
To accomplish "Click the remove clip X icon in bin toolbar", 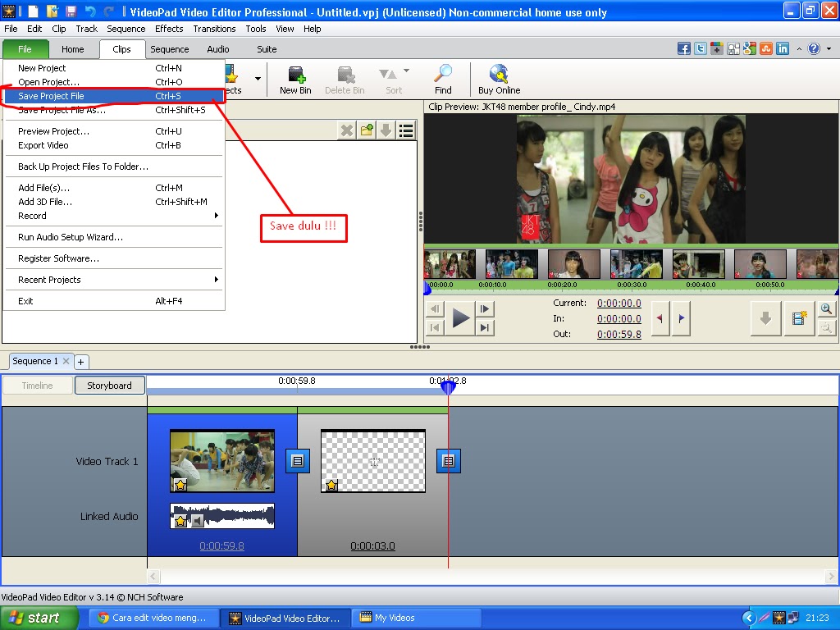I will point(347,130).
